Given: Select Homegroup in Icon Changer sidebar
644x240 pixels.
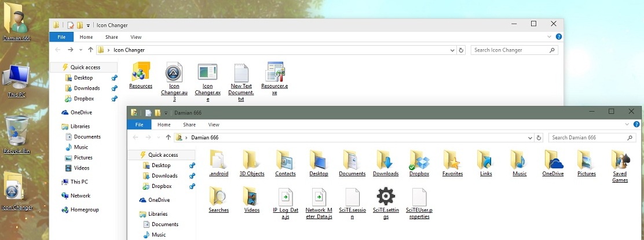Looking at the screenshot, I should coord(85,210).
